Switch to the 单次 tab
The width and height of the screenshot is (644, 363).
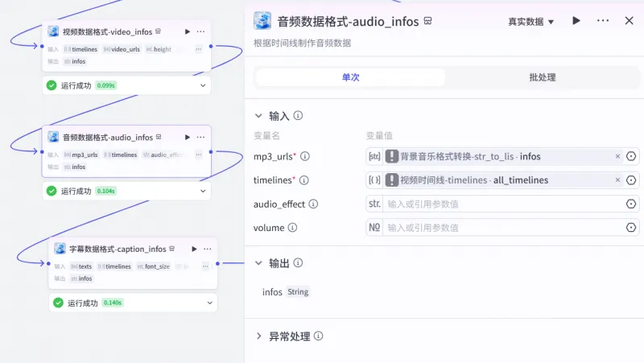pos(350,77)
